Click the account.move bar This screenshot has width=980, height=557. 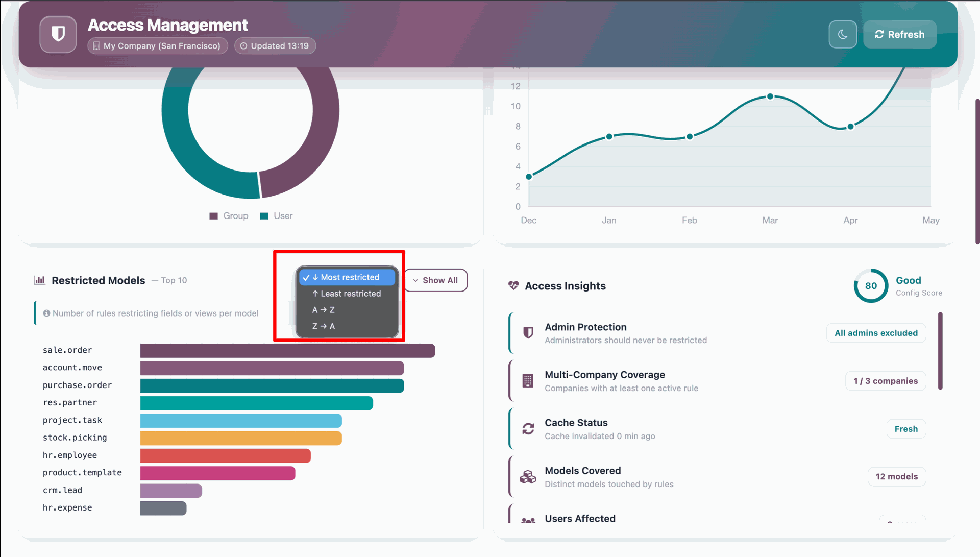(272, 368)
